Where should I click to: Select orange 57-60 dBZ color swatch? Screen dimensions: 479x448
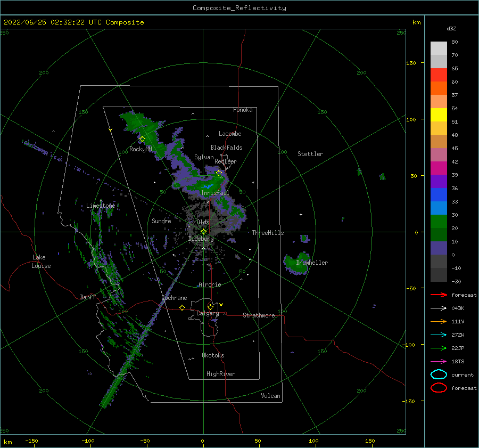point(439,88)
